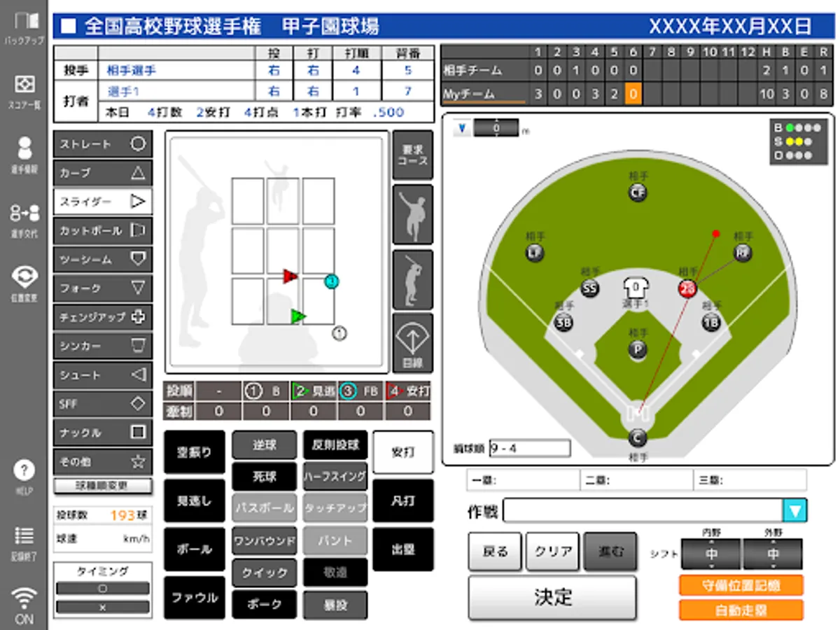Click the 捕球順 input field showing 9 - 4
Image resolution: width=840 pixels, height=630 pixels.
[530, 448]
